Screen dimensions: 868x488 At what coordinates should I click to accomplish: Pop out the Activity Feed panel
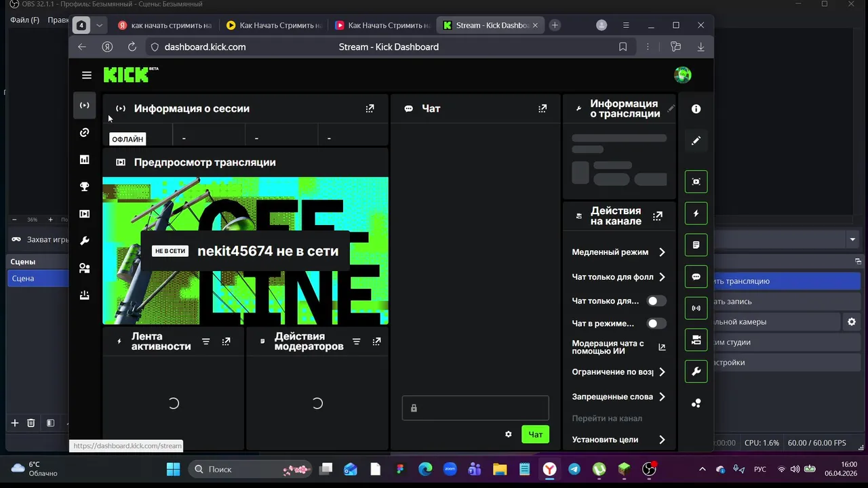click(226, 342)
